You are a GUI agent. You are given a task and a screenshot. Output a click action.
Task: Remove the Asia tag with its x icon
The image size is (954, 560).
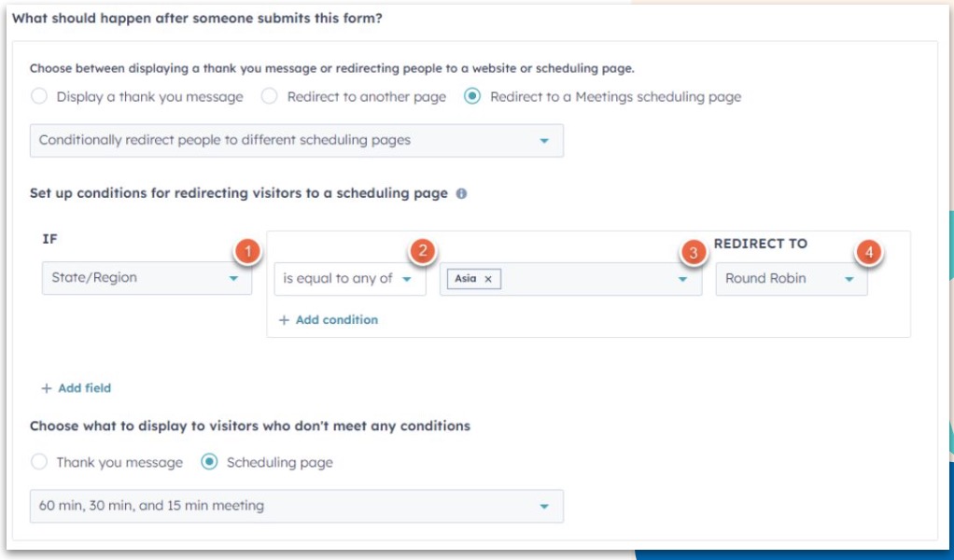487,279
